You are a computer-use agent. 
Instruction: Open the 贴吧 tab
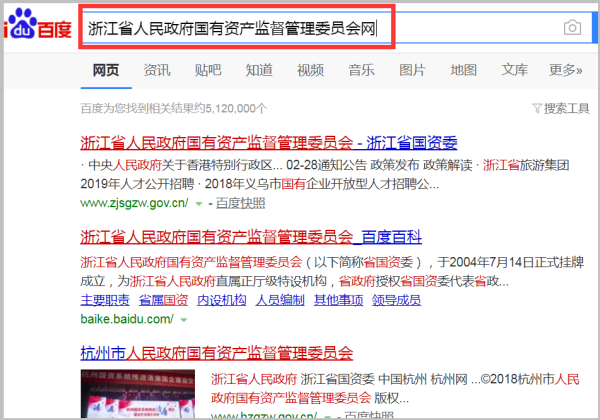[x=208, y=70]
